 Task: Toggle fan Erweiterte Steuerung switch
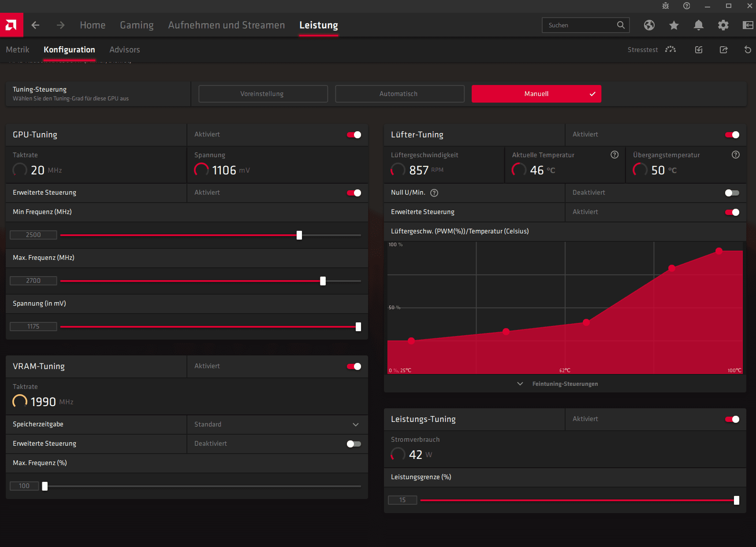732,212
